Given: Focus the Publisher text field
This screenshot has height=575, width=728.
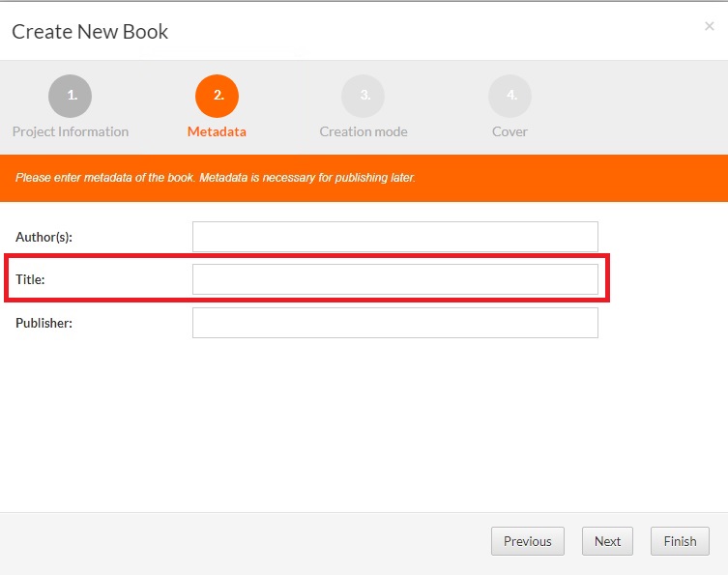Looking at the screenshot, I should point(394,323).
